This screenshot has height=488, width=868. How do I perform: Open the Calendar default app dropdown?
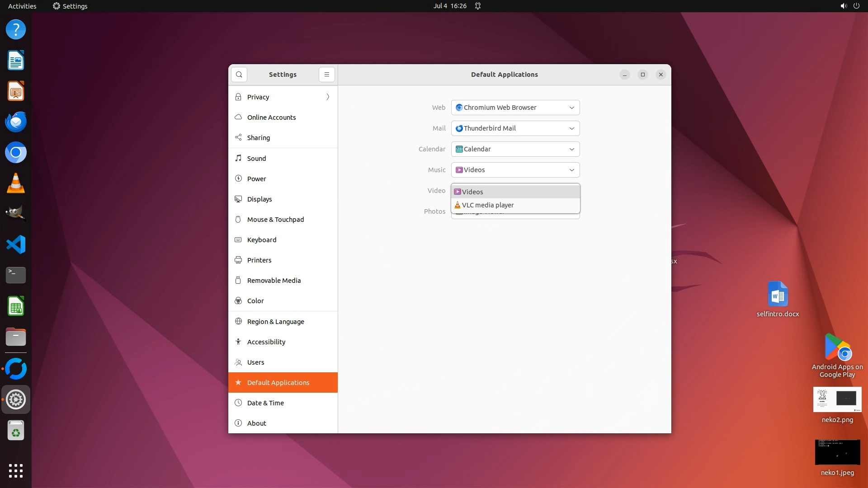515,149
